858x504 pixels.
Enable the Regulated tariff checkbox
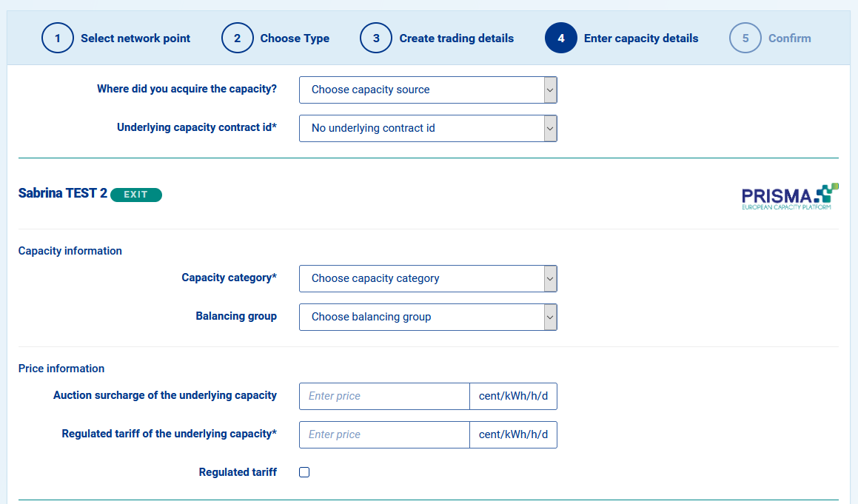click(x=304, y=472)
